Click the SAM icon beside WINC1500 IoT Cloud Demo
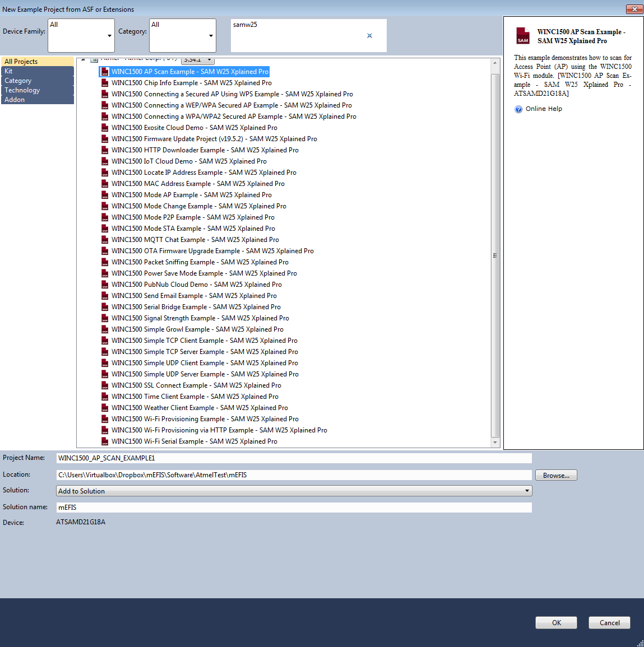Screen dimensions: 644x647 tap(105, 161)
